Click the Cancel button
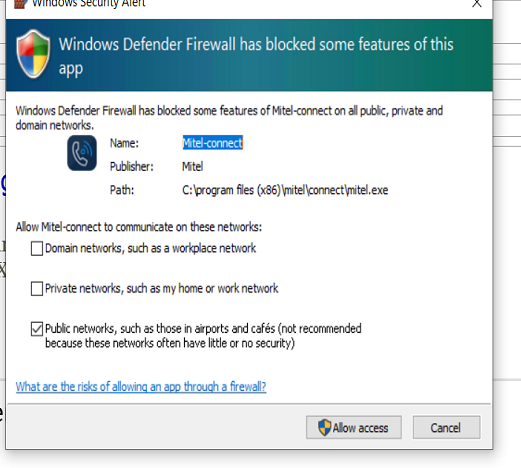This screenshot has width=521, height=468. 446,427
